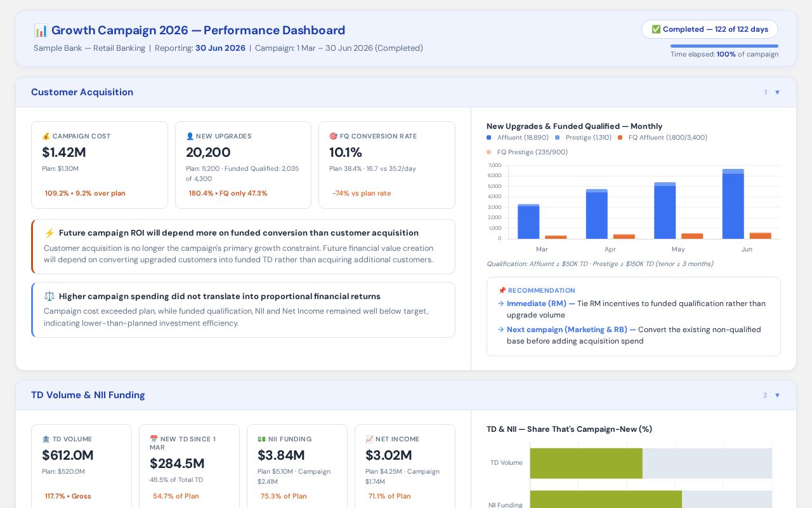Click the April blue upgrades bar
The height and width of the screenshot is (508, 812).
(x=597, y=214)
